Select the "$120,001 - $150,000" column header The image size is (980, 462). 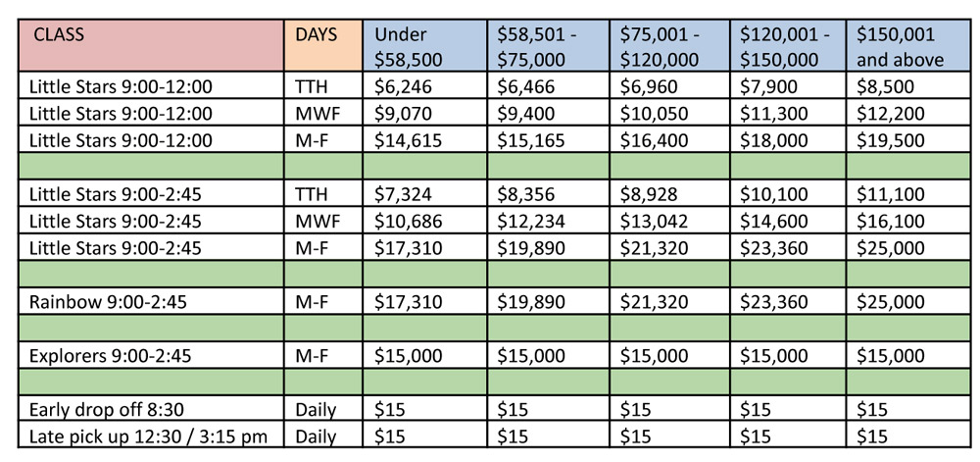click(x=790, y=46)
